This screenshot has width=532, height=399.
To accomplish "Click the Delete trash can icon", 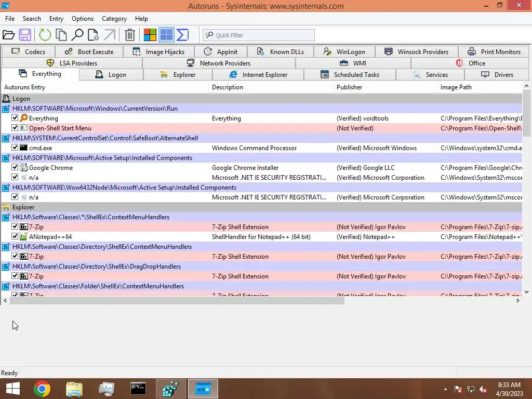I will [129, 35].
